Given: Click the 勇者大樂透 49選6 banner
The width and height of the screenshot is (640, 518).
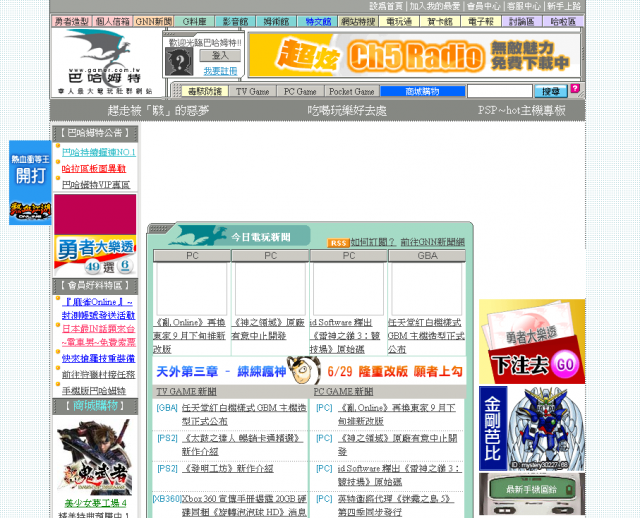Looking at the screenshot, I should point(95,255).
